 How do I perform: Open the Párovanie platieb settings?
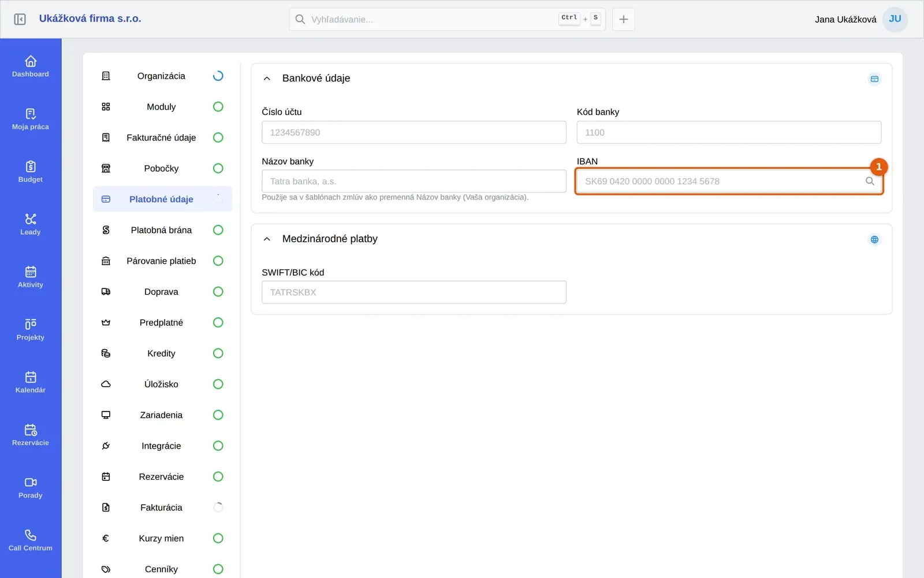162,261
